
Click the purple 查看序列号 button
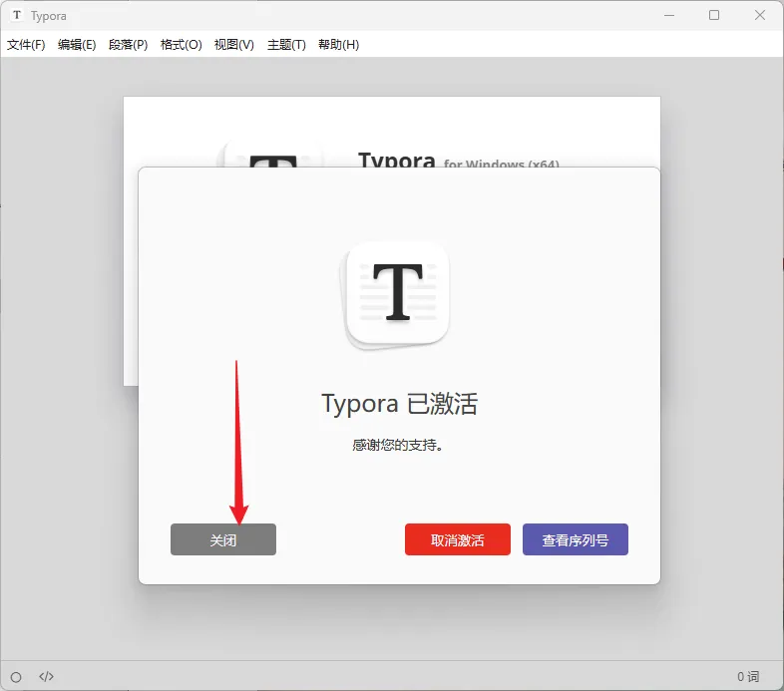tap(575, 539)
